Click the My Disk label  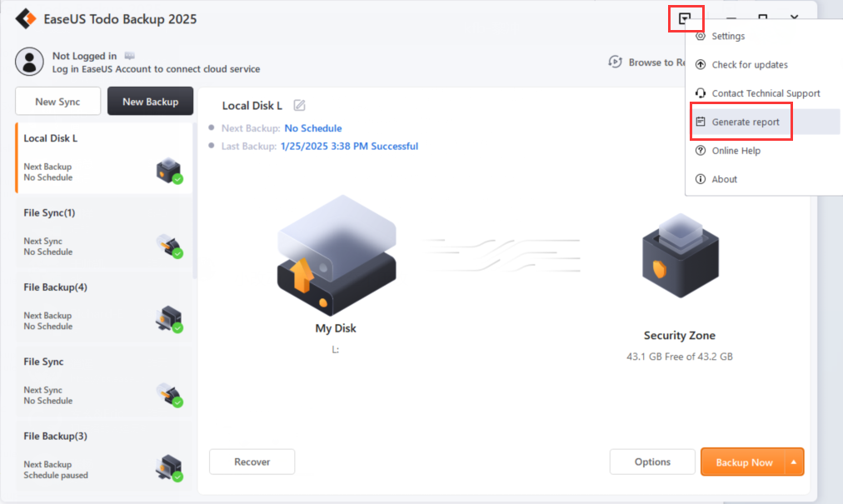(x=336, y=328)
